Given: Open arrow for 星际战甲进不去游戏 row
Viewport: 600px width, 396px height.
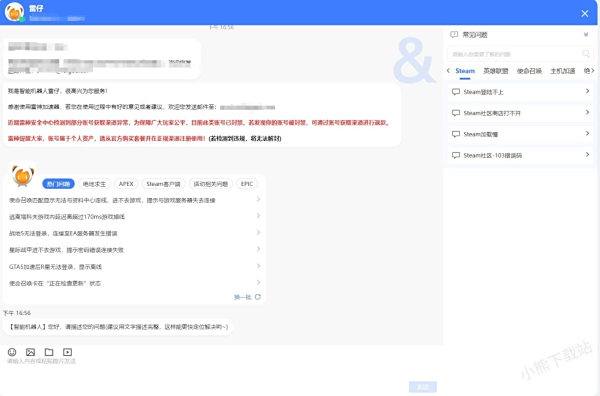Looking at the screenshot, I should 259,249.
